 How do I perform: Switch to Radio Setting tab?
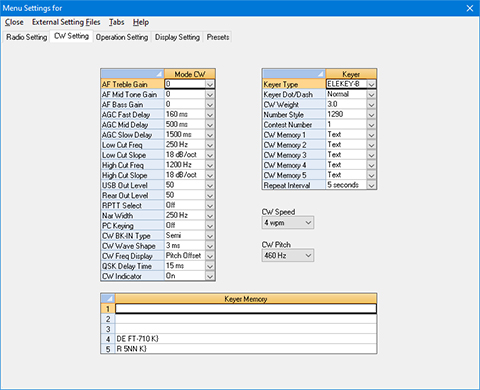(27, 37)
